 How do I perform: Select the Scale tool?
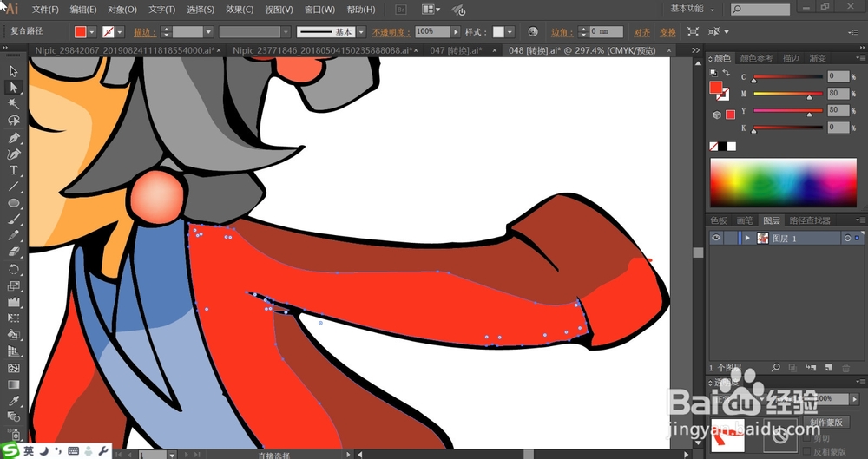click(x=14, y=285)
